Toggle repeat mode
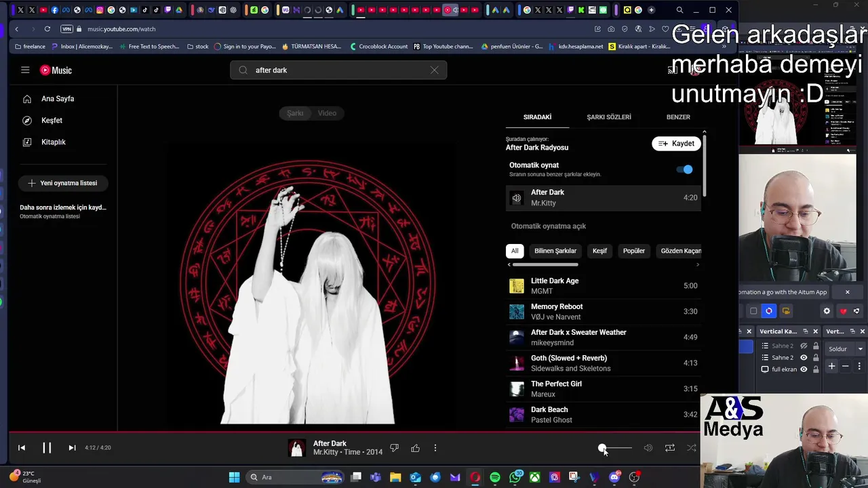The width and height of the screenshot is (868, 488). click(x=670, y=448)
